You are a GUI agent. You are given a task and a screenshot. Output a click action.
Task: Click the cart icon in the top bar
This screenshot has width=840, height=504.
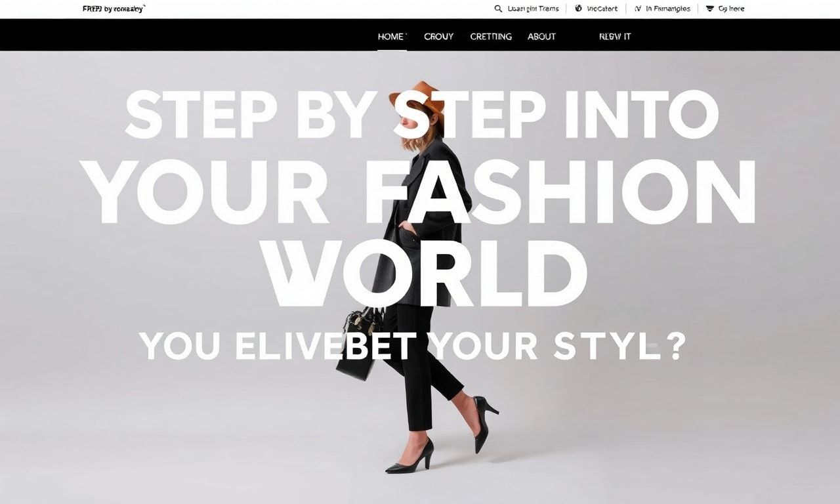tap(710, 9)
